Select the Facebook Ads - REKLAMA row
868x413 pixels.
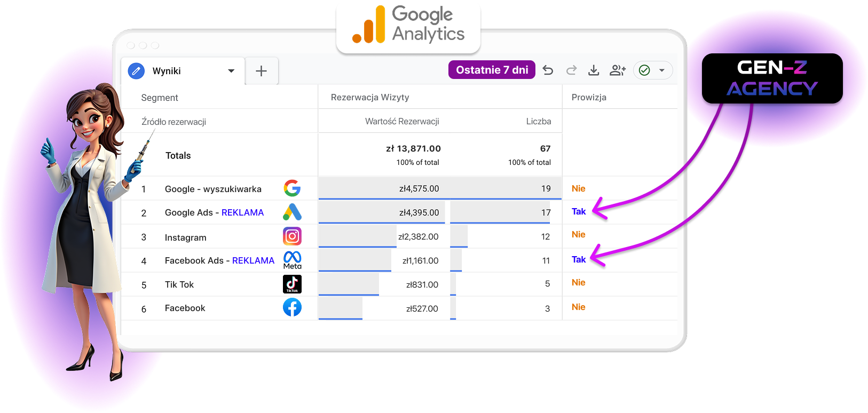(399, 260)
